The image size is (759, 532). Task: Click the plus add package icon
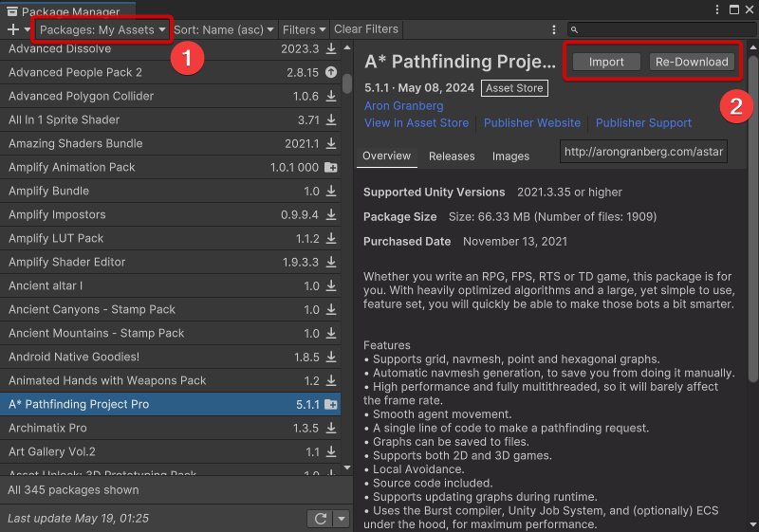pos(13,29)
